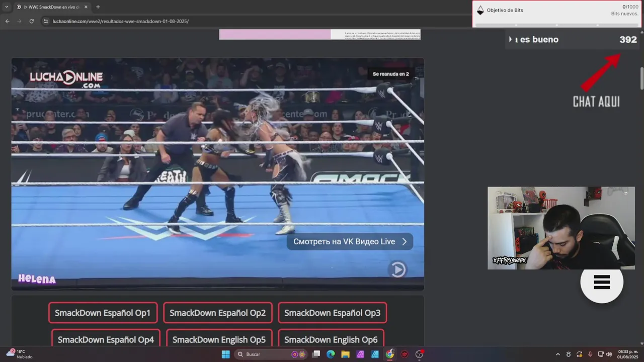The width and height of the screenshot is (644, 362).
Task: Click the circular tray icon beside the chevron
Action: [x=569, y=354]
